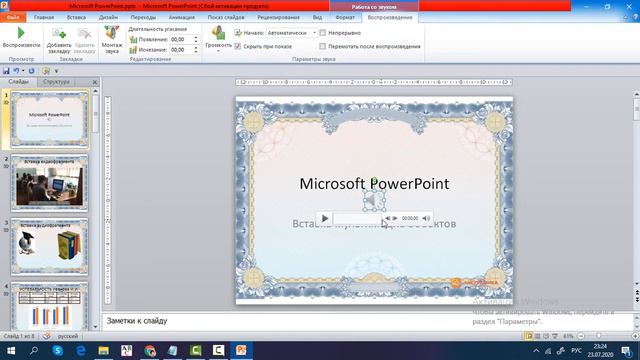Viewport: 640px width, 360px height.
Task: Enable Перемотать после воспроизведения checkbox
Action: 322,46
